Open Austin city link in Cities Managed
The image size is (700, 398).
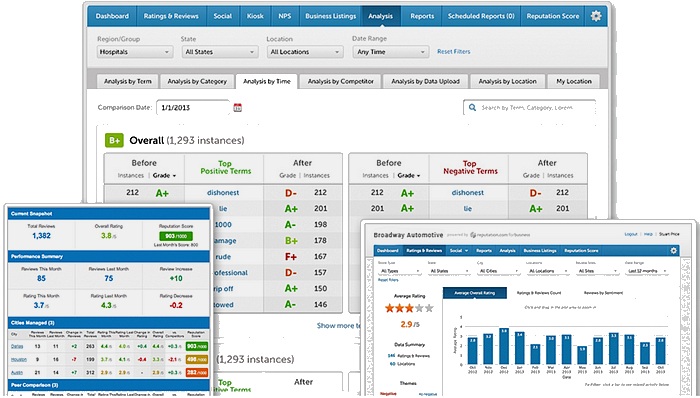(17, 373)
